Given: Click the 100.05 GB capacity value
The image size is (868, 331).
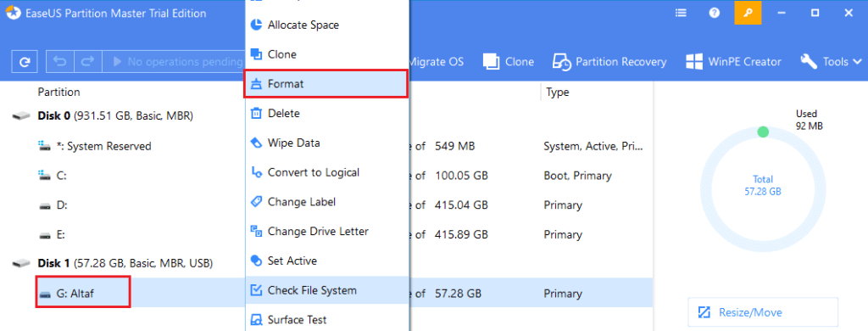Looking at the screenshot, I should [x=461, y=176].
